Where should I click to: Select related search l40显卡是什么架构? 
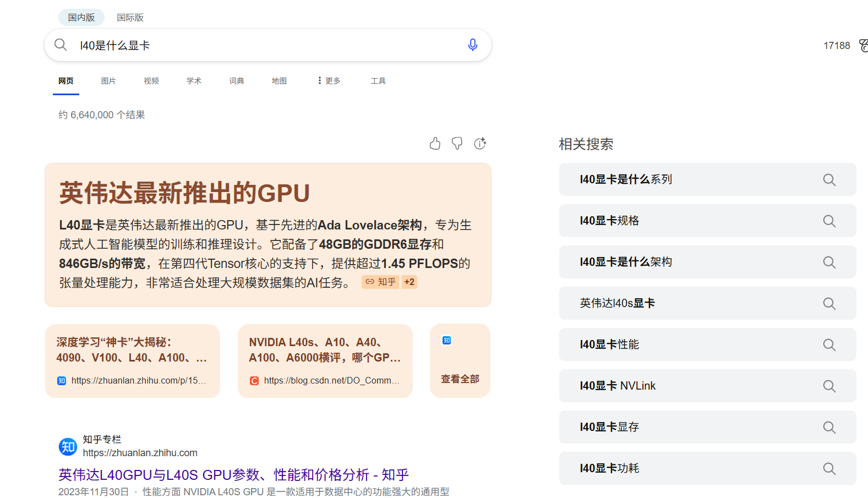pos(708,262)
